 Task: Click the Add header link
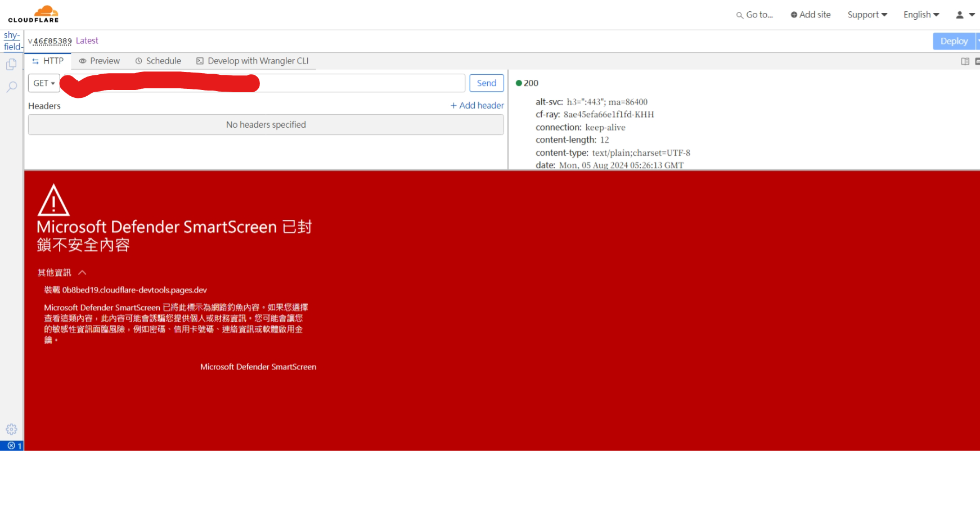point(477,105)
